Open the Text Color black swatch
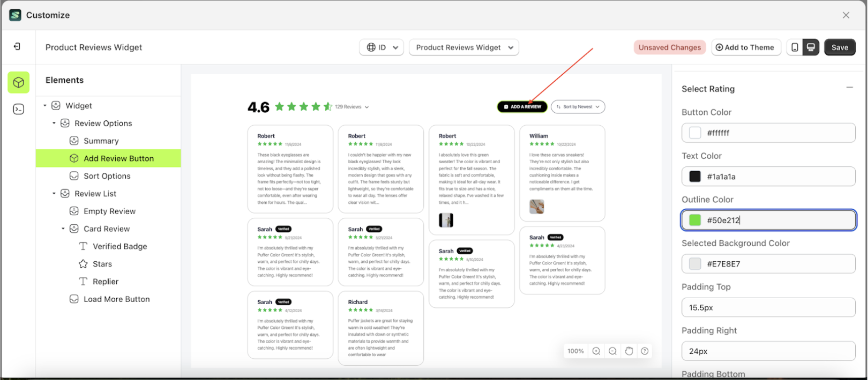868x380 pixels. click(x=695, y=176)
